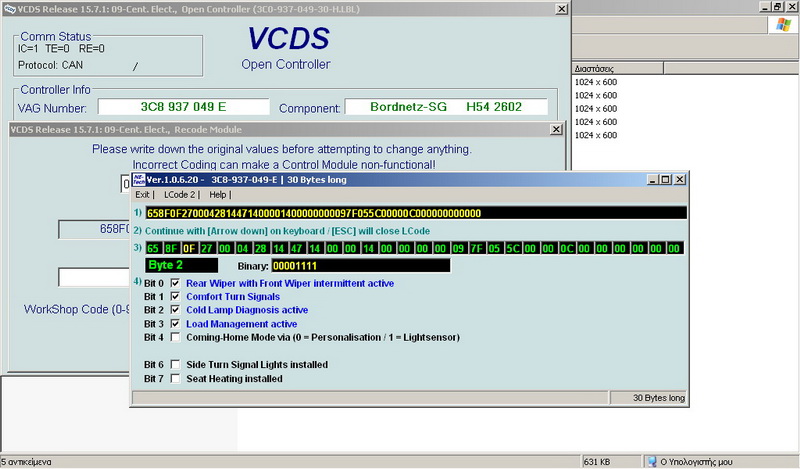Viewport: 800px width, 469px height.
Task: Click the '631 KB' status bar entry
Action: pyautogui.click(x=597, y=462)
